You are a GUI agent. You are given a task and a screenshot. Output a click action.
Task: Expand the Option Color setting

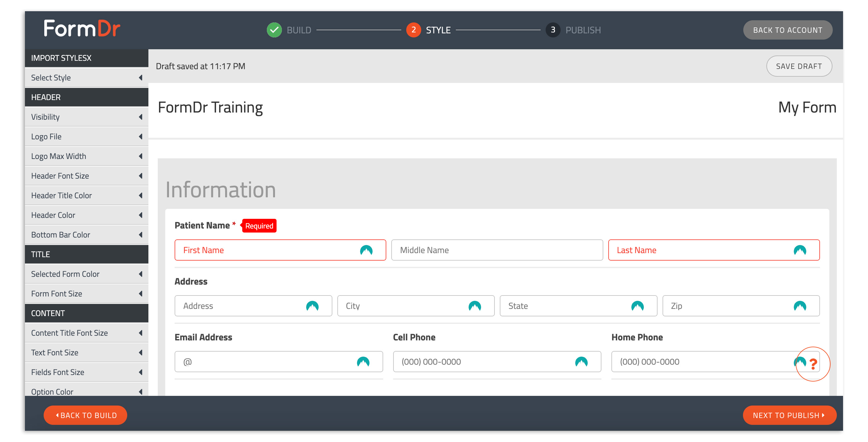(x=87, y=389)
